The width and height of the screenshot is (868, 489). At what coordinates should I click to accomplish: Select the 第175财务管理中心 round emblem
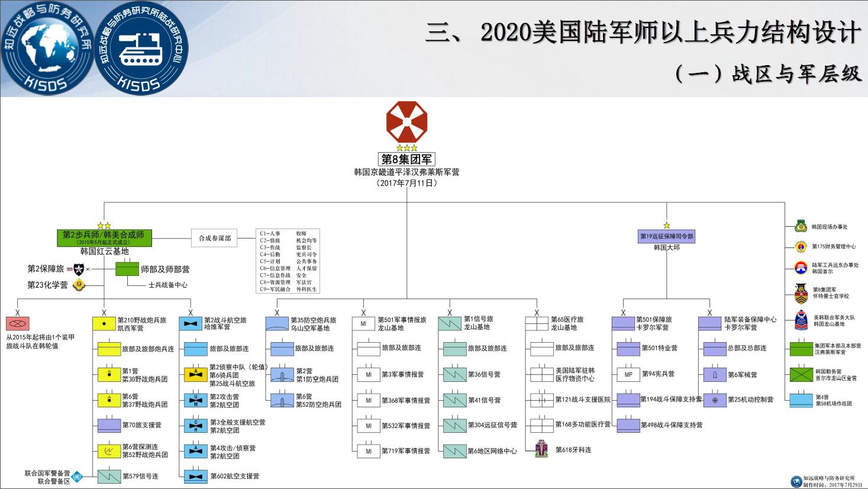tap(801, 246)
